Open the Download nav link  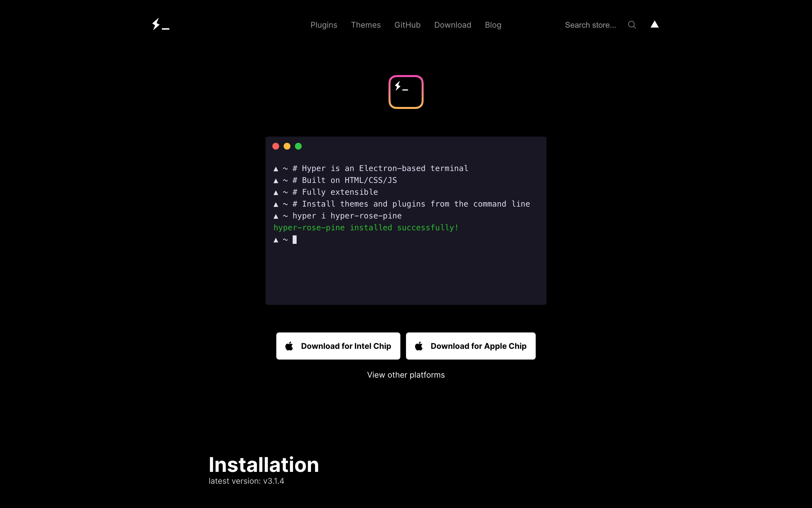(452, 25)
